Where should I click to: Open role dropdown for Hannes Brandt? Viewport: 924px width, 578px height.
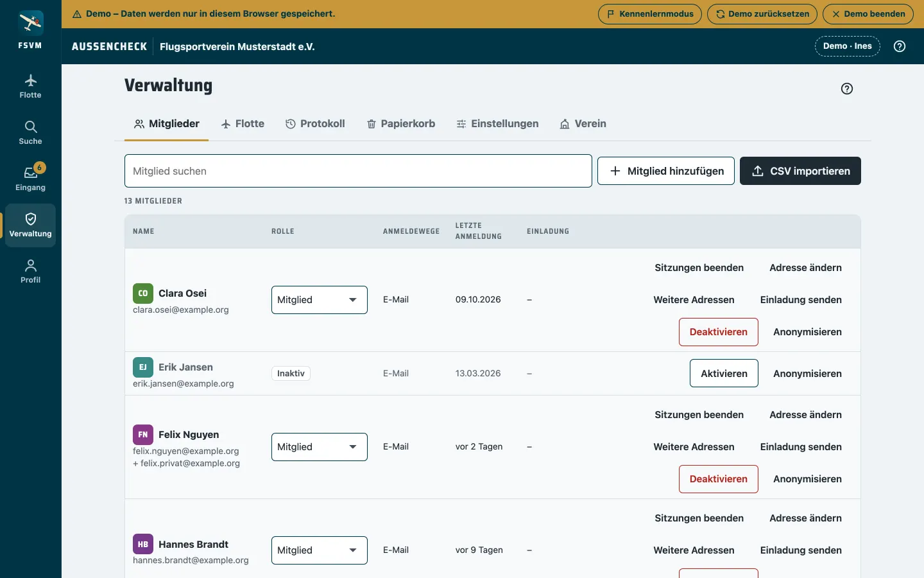click(x=320, y=550)
